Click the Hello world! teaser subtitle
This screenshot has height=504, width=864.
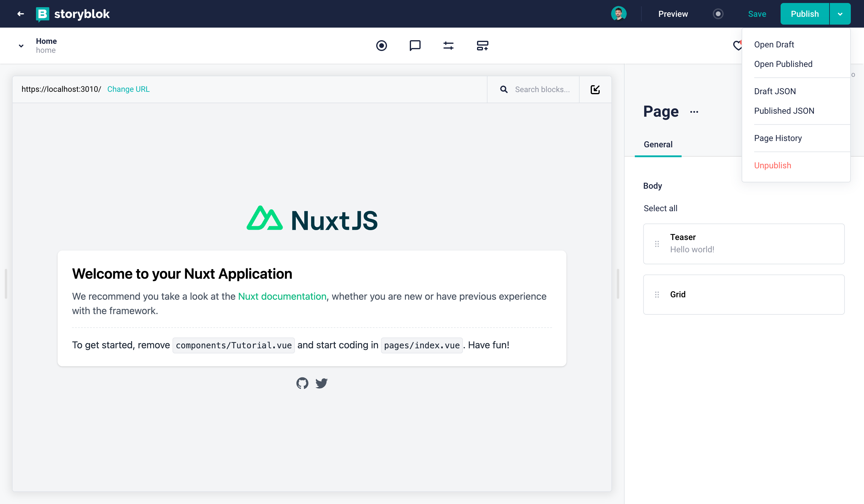692,250
